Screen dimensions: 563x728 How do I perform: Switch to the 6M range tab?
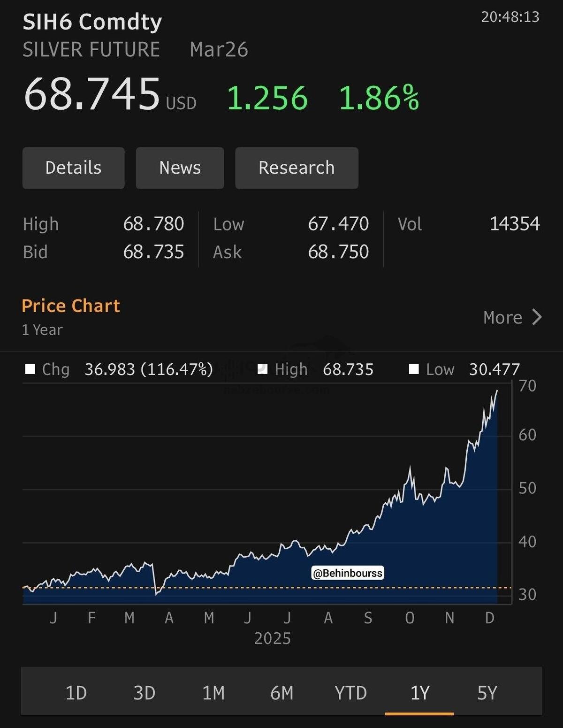[x=282, y=693]
